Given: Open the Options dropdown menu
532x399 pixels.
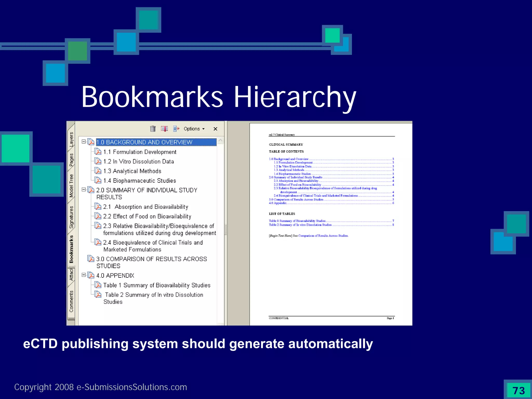Looking at the screenshot, I should [x=194, y=129].
